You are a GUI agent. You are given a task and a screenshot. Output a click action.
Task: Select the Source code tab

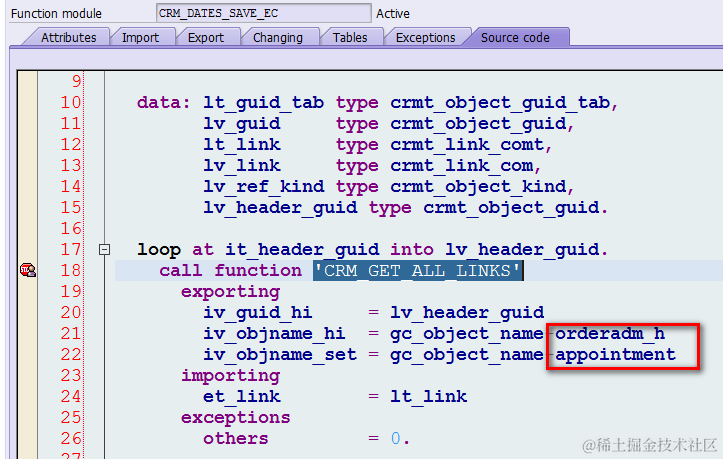(x=515, y=37)
